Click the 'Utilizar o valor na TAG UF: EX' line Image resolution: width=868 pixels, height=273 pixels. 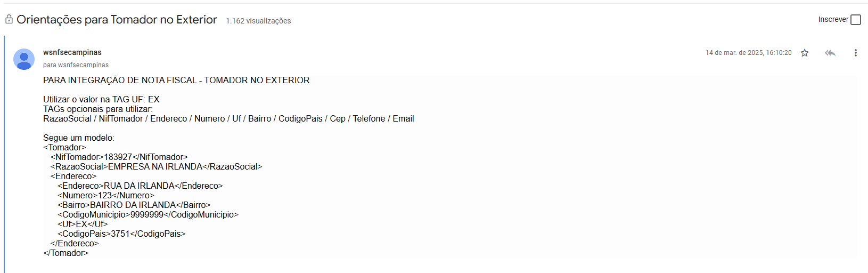101,99
